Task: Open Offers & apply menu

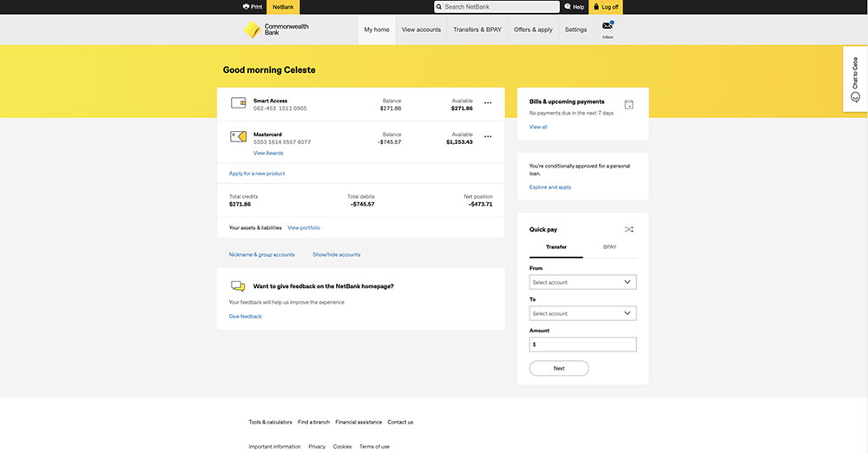Action: (x=533, y=30)
